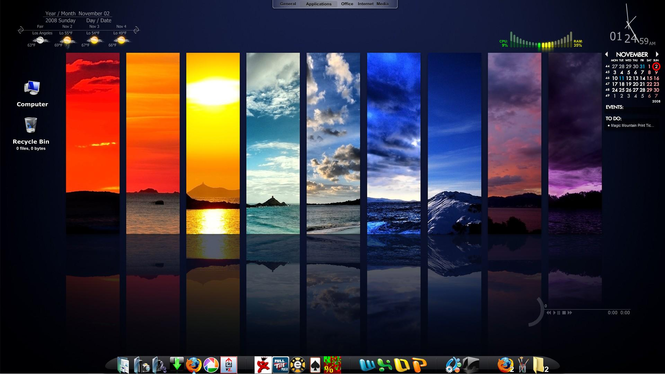Select date 30 in November calendar
This screenshot has width=665, height=374.
click(x=657, y=90)
